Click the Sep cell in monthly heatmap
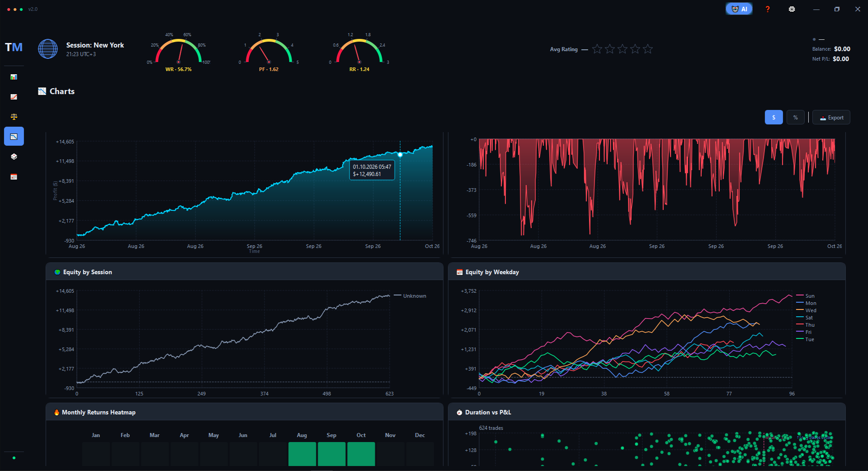Image resolution: width=868 pixels, height=471 pixels. click(x=331, y=454)
